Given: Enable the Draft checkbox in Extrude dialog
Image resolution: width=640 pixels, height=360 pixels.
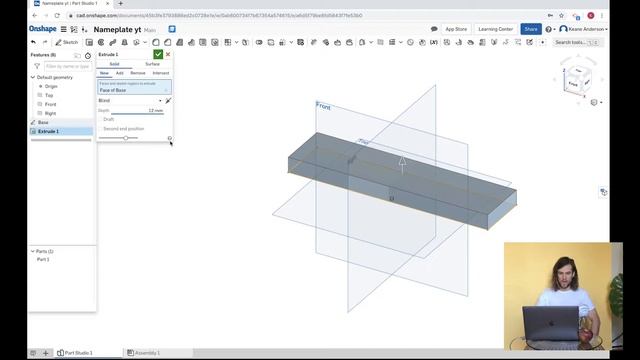Looking at the screenshot, I should click(100, 119).
